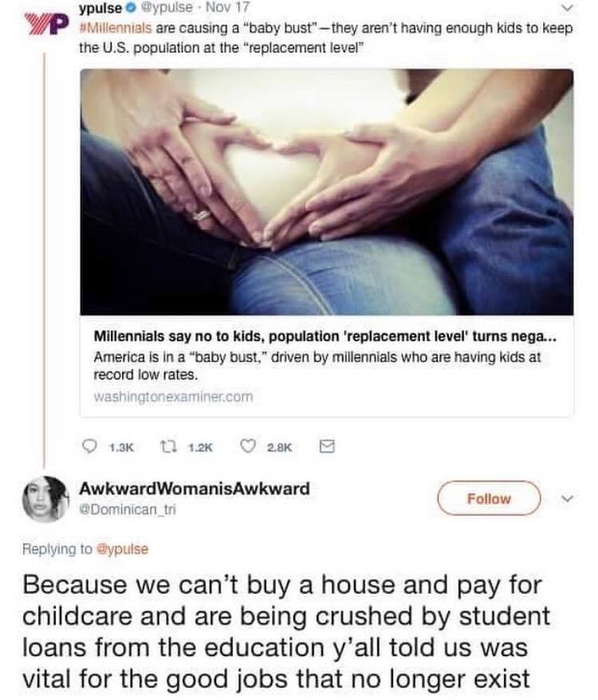Open the #Millennials hashtag link
The height and width of the screenshot is (700, 598).
click(x=116, y=28)
